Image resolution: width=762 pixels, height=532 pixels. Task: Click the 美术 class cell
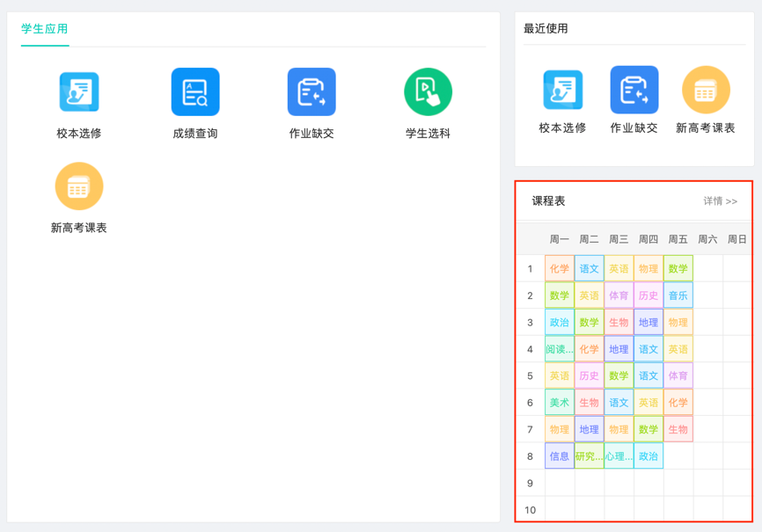click(560, 402)
